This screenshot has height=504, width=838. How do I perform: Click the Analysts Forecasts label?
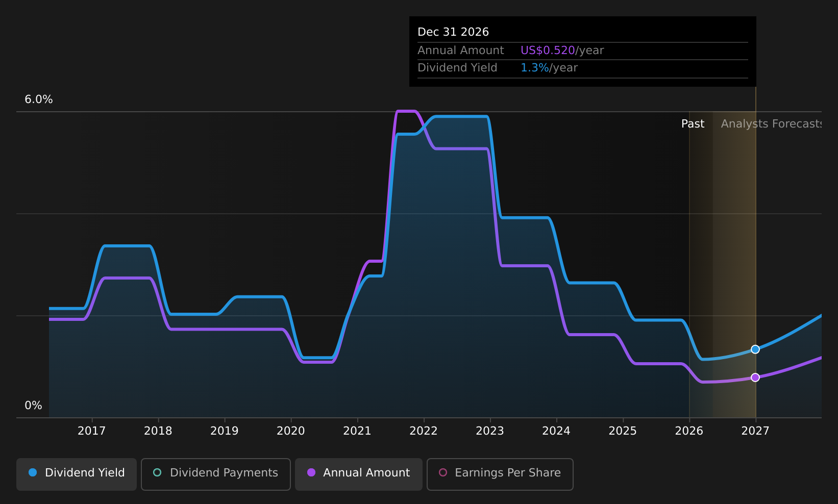click(771, 124)
